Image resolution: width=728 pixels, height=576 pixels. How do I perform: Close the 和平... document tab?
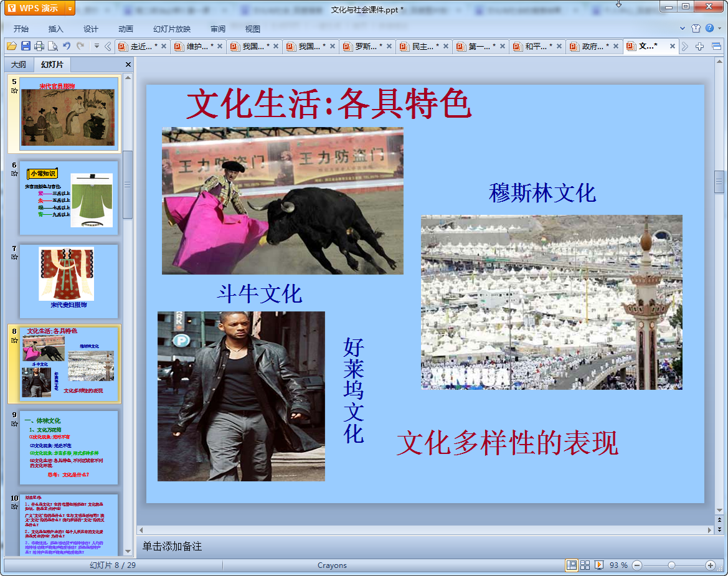click(559, 46)
